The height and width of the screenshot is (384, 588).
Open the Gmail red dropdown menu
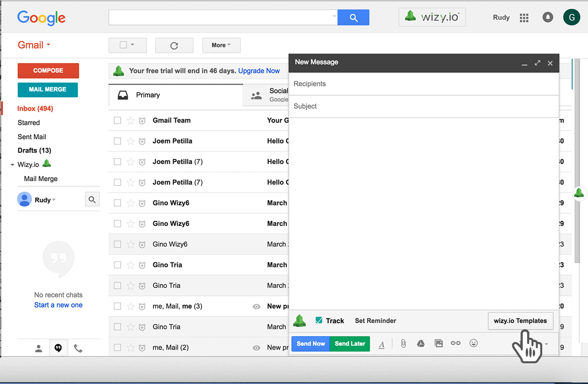(x=34, y=45)
